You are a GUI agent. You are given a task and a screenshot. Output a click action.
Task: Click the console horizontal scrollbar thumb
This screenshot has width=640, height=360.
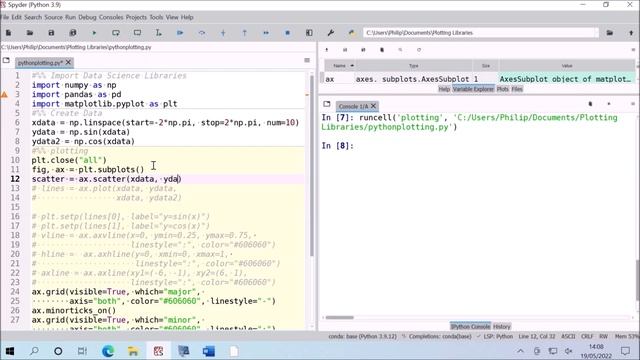click(340, 318)
